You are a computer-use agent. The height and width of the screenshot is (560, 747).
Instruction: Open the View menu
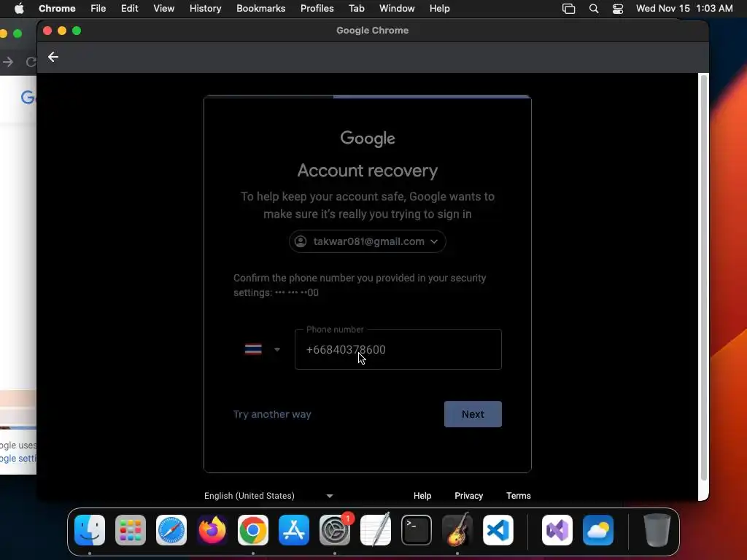(163, 8)
